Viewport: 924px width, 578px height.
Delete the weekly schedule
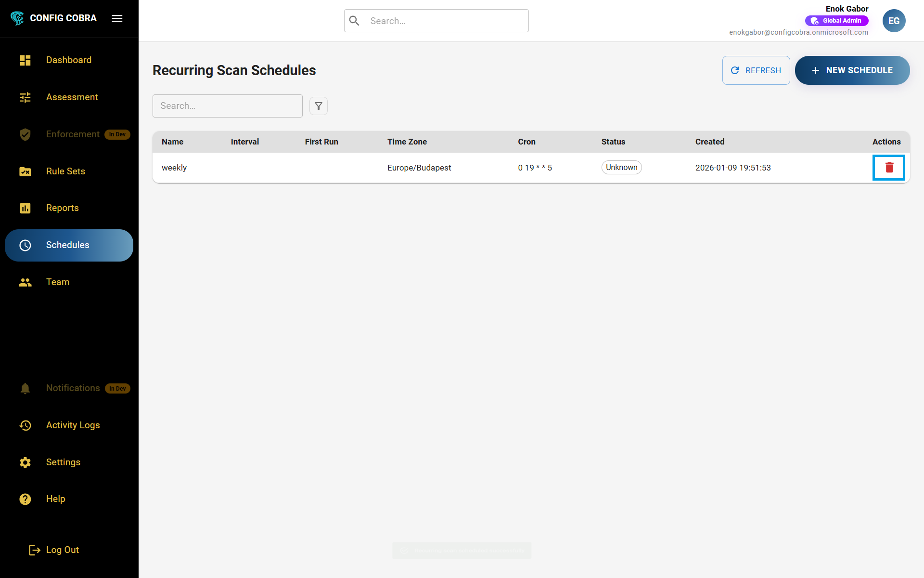coord(889,168)
